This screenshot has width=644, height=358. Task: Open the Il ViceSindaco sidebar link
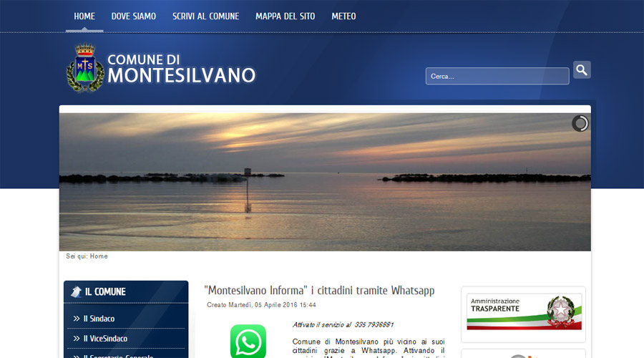106,338
